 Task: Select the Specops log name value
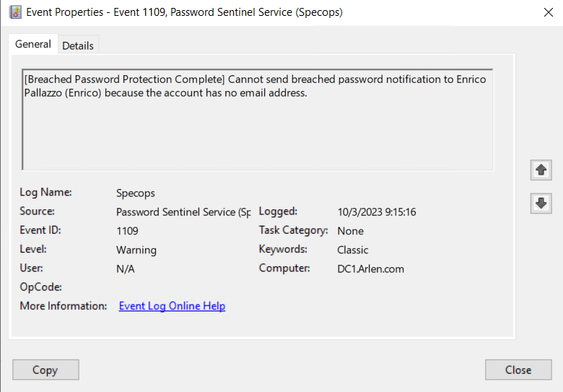point(136,193)
